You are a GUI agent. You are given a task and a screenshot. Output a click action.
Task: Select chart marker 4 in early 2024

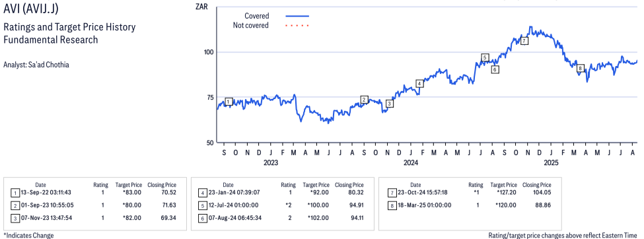419,84
